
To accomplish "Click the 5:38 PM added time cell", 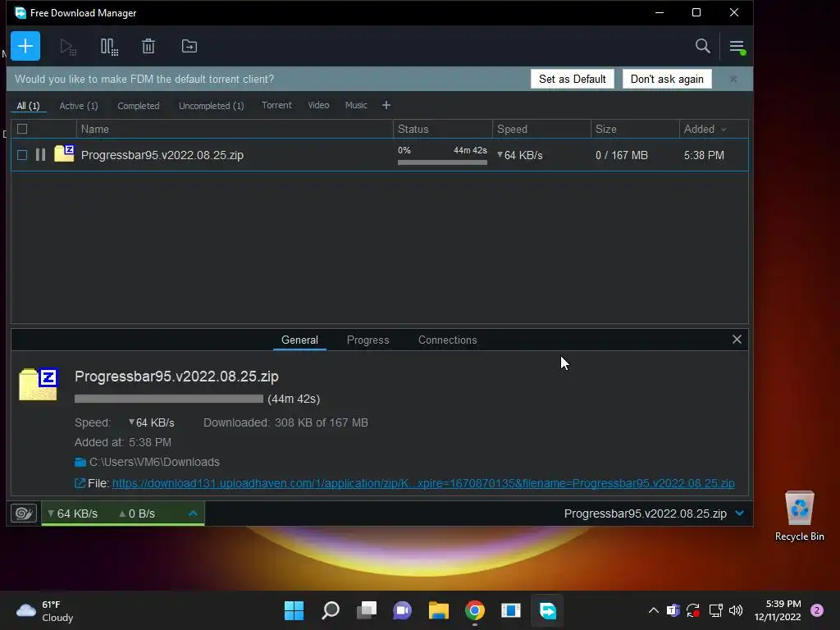I will coord(704,155).
